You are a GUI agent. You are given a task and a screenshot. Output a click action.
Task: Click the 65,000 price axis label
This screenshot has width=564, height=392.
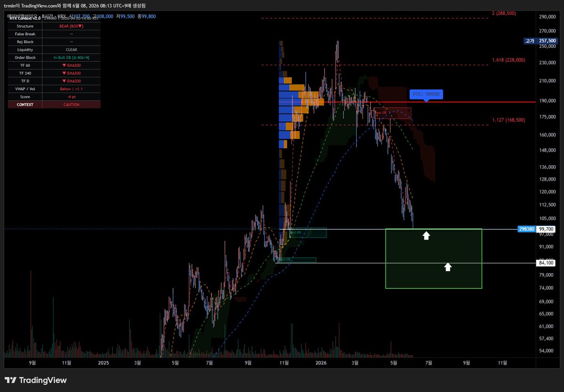[x=547, y=314]
